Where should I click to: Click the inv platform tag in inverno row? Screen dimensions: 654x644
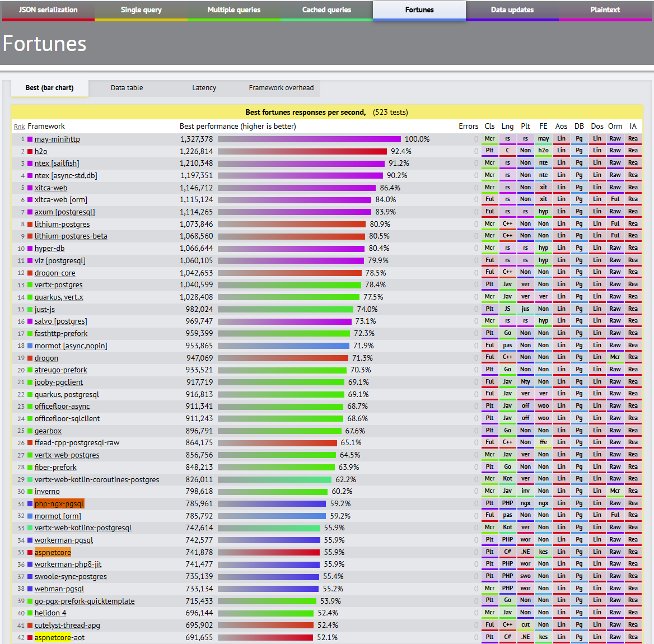526,491
